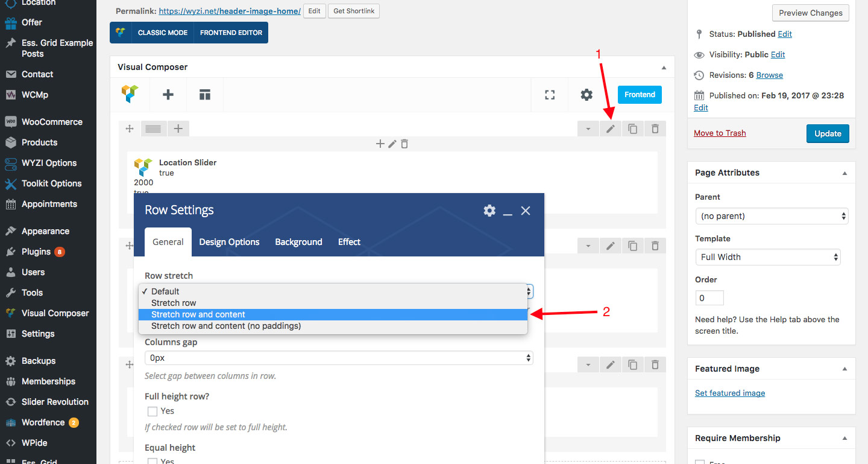This screenshot has width=868, height=464.
Task: Collapse the Featured Image panel
Action: click(x=845, y=369)
